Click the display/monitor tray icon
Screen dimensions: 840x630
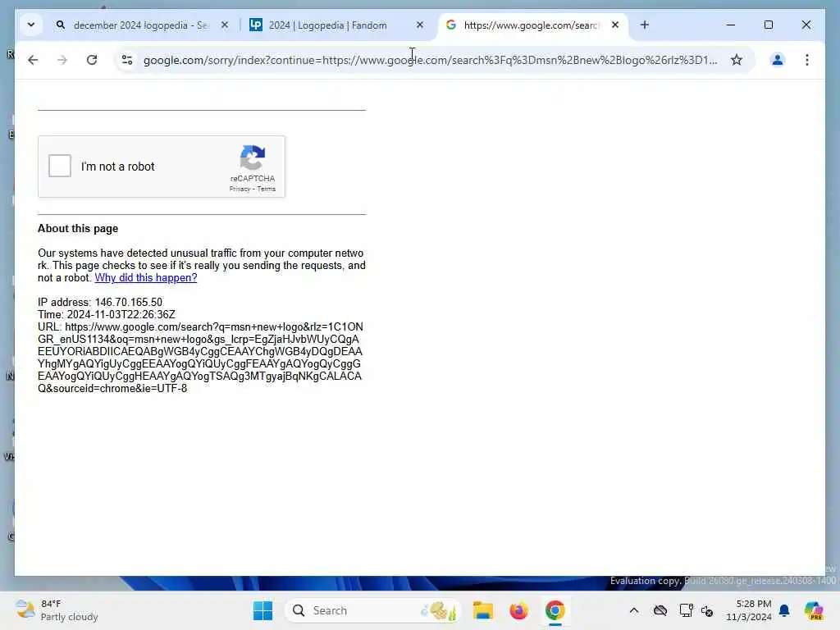[x=686, y=610]
